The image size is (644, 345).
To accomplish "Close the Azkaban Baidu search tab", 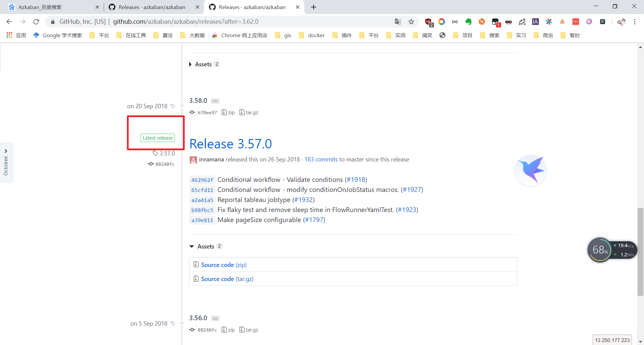I will click(x=97, y=7).
